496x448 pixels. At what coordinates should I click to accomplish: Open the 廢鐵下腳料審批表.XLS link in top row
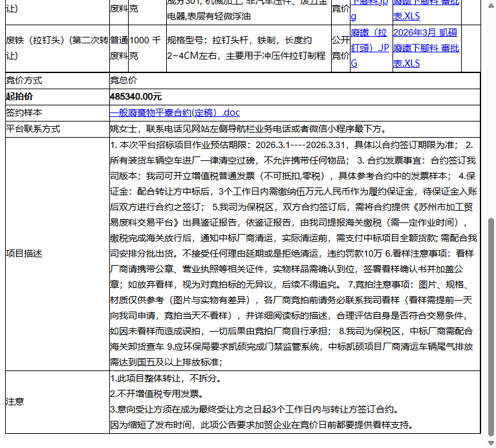click(426, 9)
